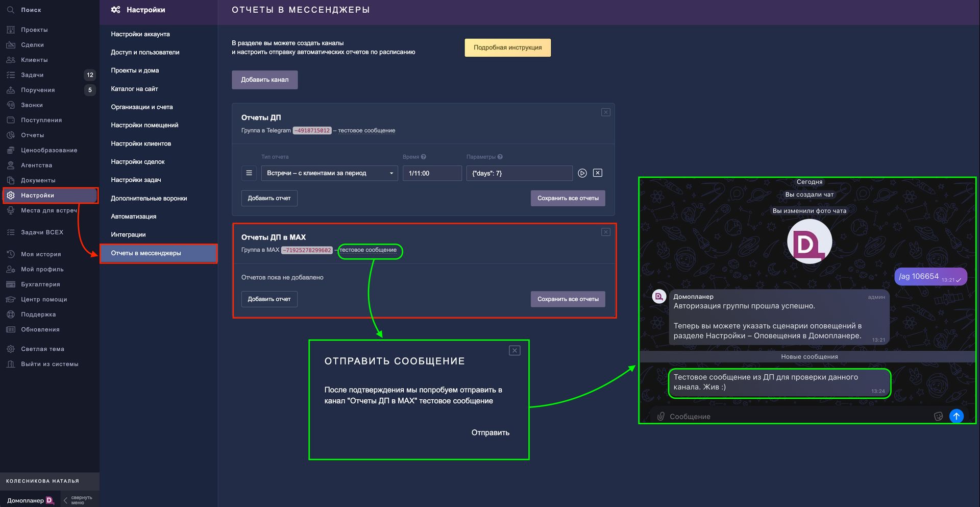980x507 pixels.
Task: Close the Отправить сообщение dialog
Action: [x=514, y=350]
